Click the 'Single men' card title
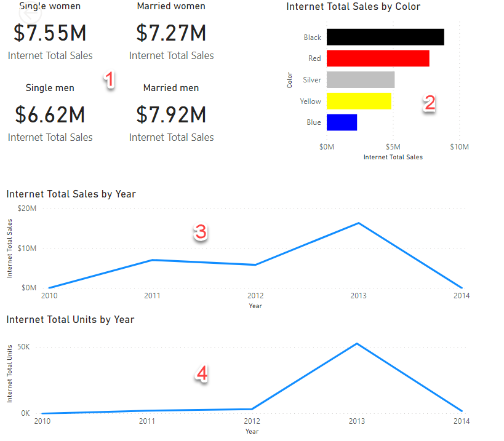The height and width of the screenshot is (441, 504). (50, 88)
